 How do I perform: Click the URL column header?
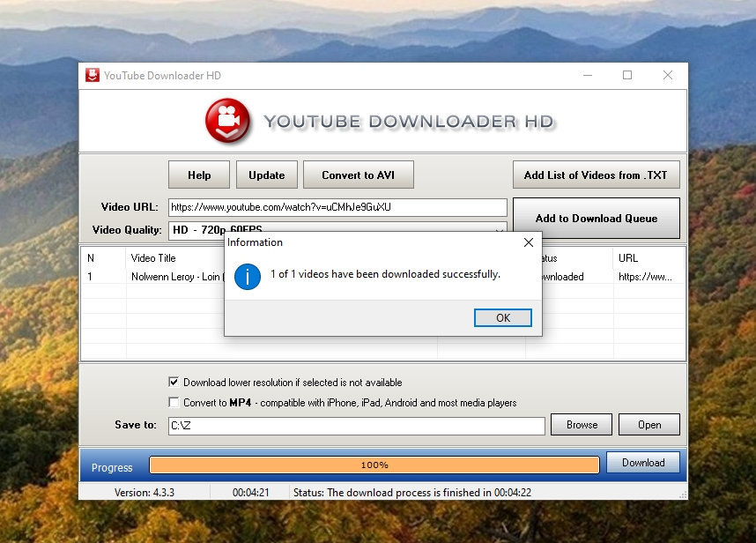pos(628,258)
